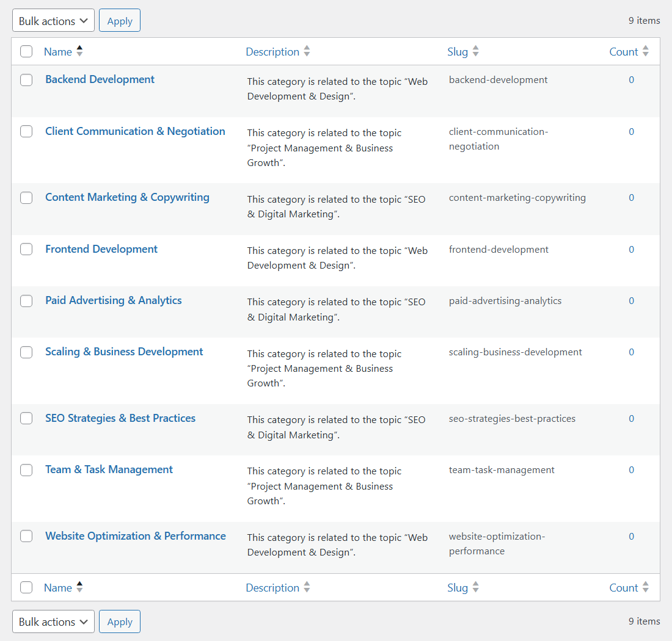Click the slug text content-marketing-copywriting

[x=517, y=198]
